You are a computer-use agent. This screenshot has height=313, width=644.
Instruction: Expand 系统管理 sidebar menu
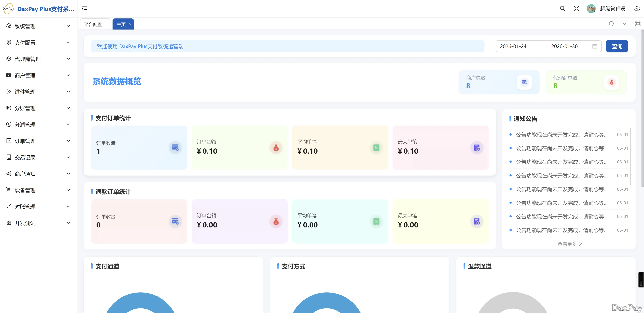pyautogui.click(x=38, y=26)
